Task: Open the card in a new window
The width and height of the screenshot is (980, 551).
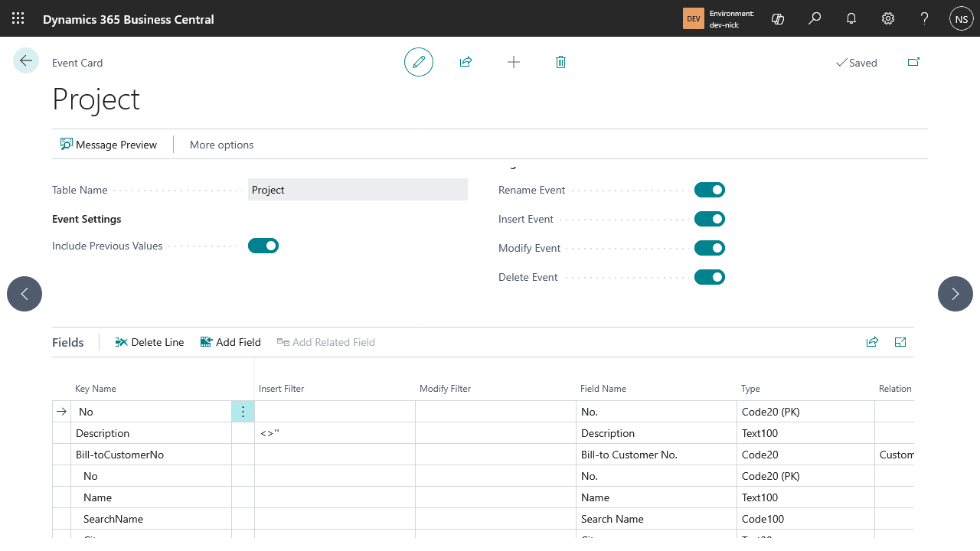Action: coord(913,62)
